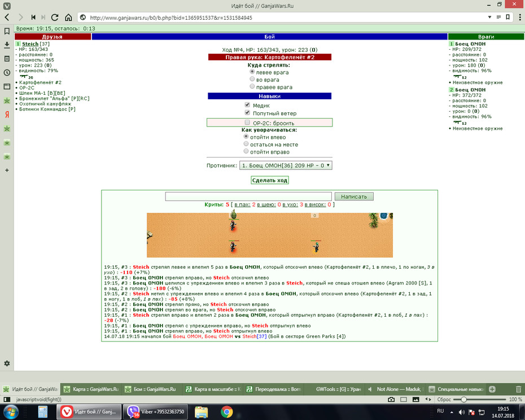The height and width of the screenshot is (420, 525).
Task: Open the browser home page
Action: click(x=68, y=17)
